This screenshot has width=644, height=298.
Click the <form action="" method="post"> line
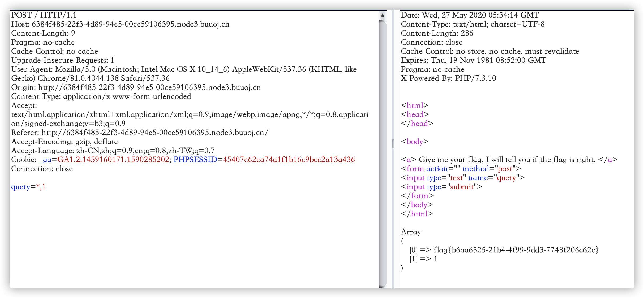pos(461,169)
